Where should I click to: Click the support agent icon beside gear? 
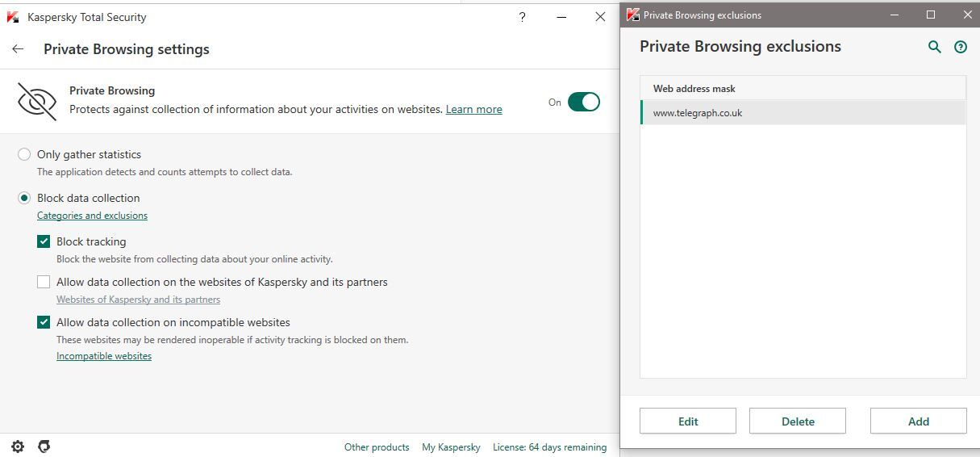tap(44, 447)
